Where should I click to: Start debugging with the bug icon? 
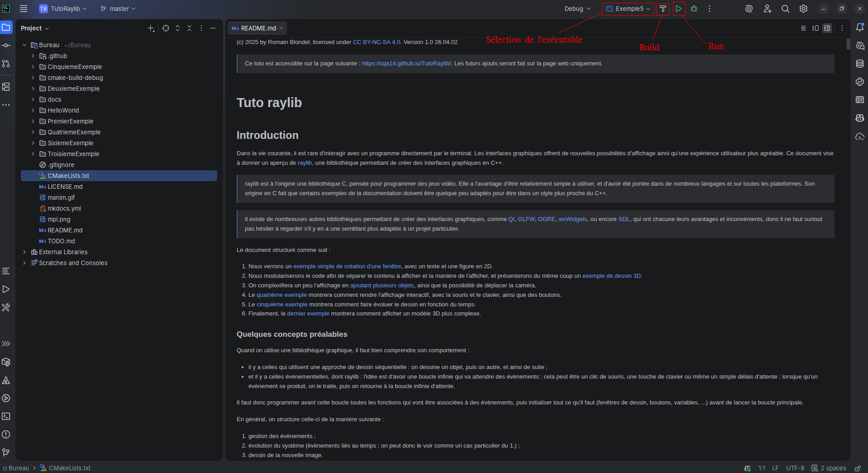(694, 9)
